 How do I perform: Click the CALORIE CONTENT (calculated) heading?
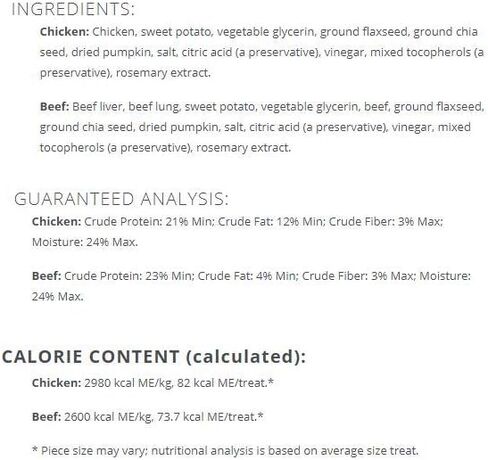coord(154,357)
